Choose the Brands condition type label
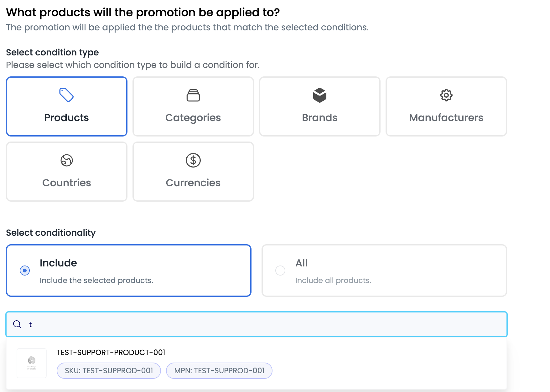550x392 pixels. [x=320, y=118]
